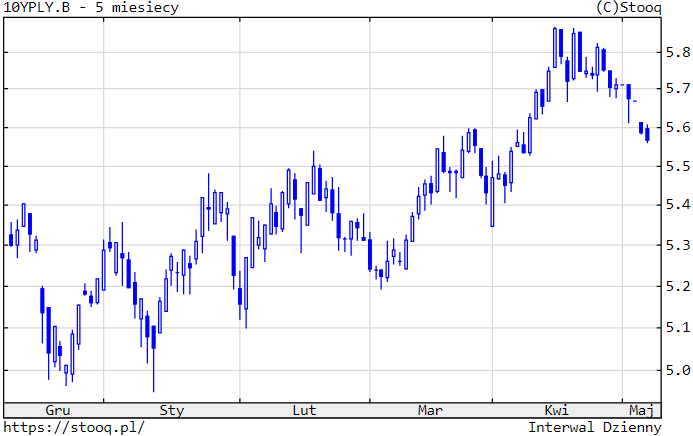The image size is (693, 436).
Task: Click the Interwal Dzienny label
Action: (x=595, y=427)
